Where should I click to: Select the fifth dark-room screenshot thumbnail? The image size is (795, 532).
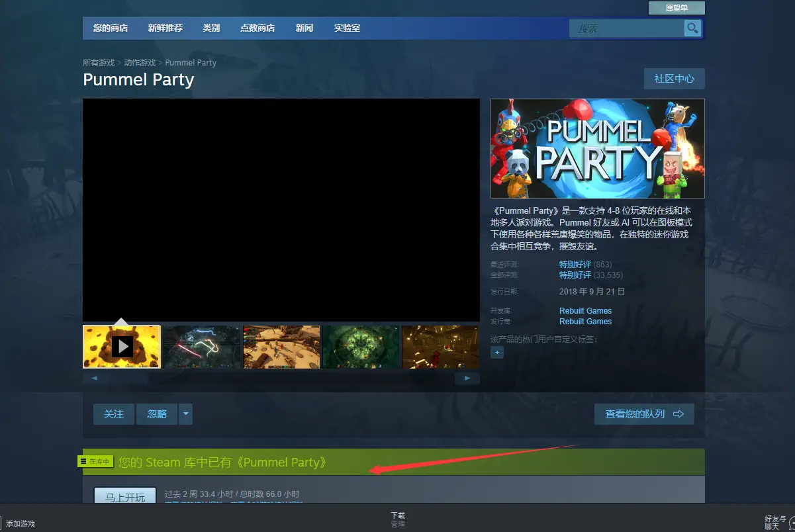coord(440,347)
